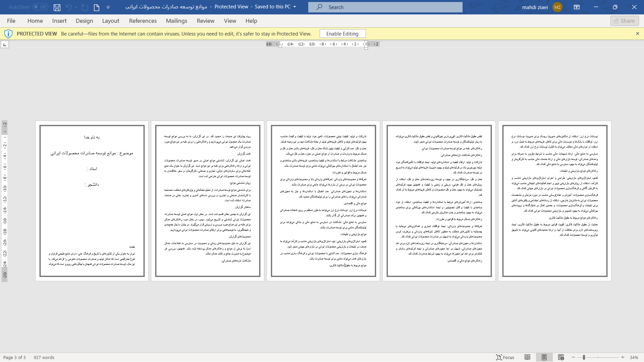Open Ribbon Display Options icon
This screenshot has width=644, height=362.
(x=577, y=7)
